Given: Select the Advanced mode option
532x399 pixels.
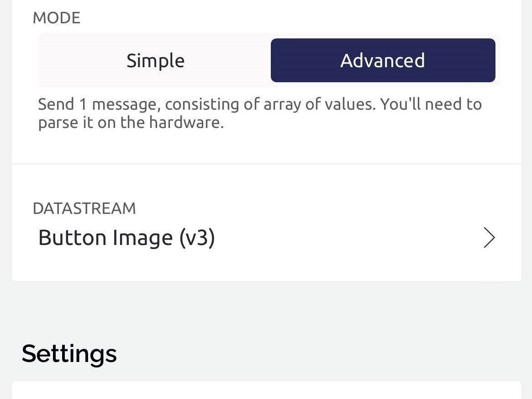Looking at the screenshot, I should point(383,61).
